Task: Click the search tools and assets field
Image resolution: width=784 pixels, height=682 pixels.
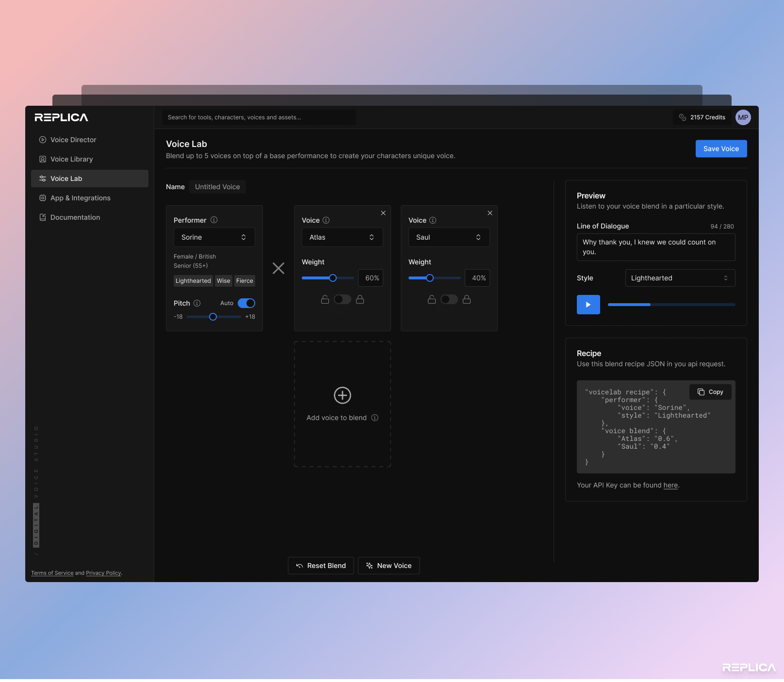Action: (x=259, y=117)
